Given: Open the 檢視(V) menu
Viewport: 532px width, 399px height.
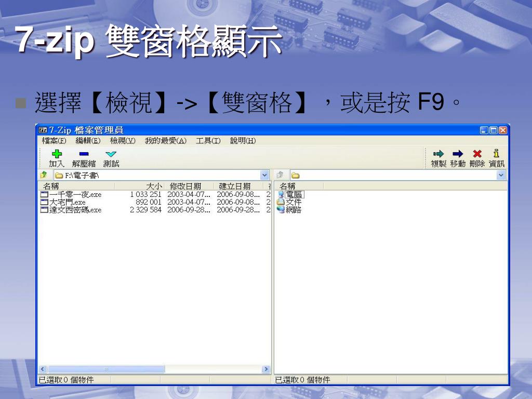Looking at the screenshot, I should click(123, 141).
